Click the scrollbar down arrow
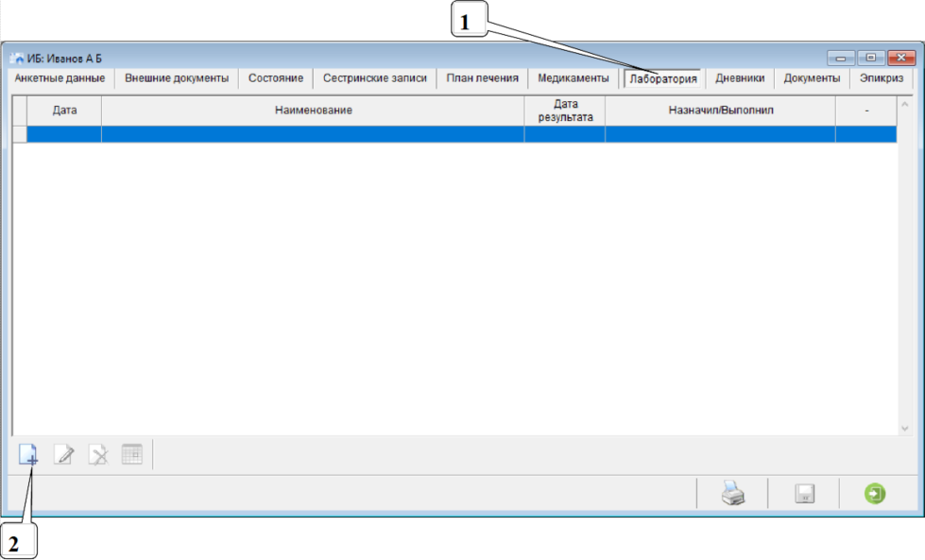 click(x=903, y=427)
